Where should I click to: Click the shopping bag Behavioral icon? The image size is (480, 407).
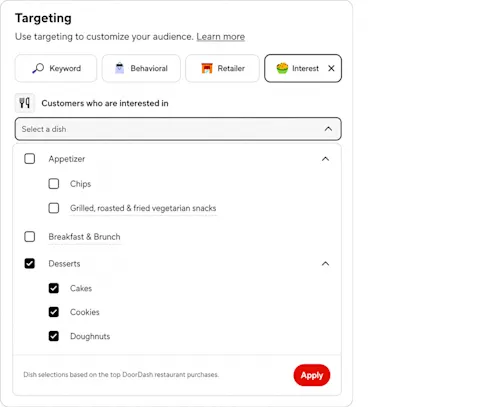[x=119, y=68]
